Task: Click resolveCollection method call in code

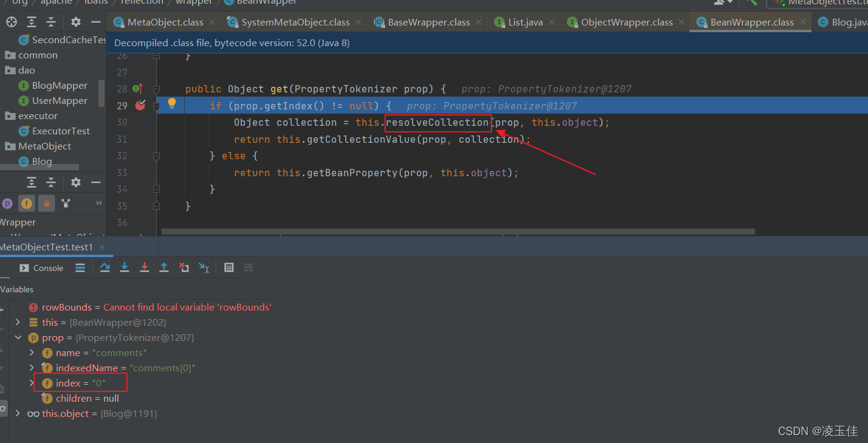Action: pyautogui.click(x=437, y=122)
